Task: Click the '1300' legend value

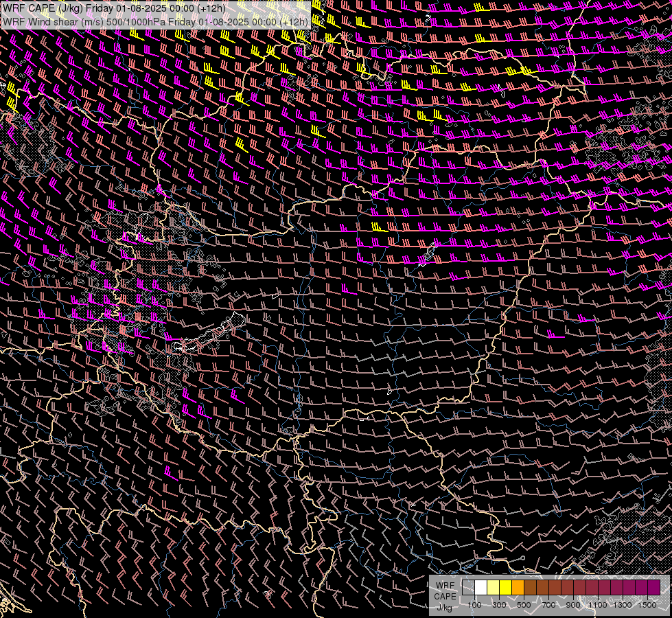Action: (x=623, y=605)
